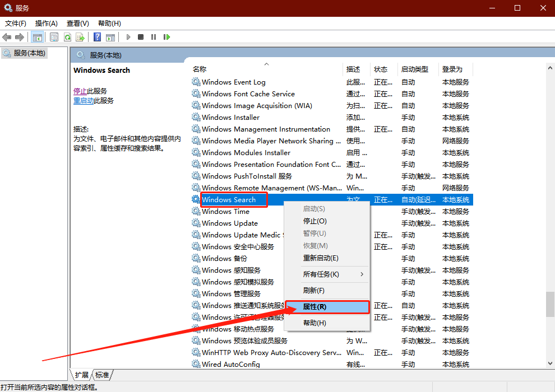The image size is (555, 392).
Task: Click the 停止 service link
Action: pos(80,91)
